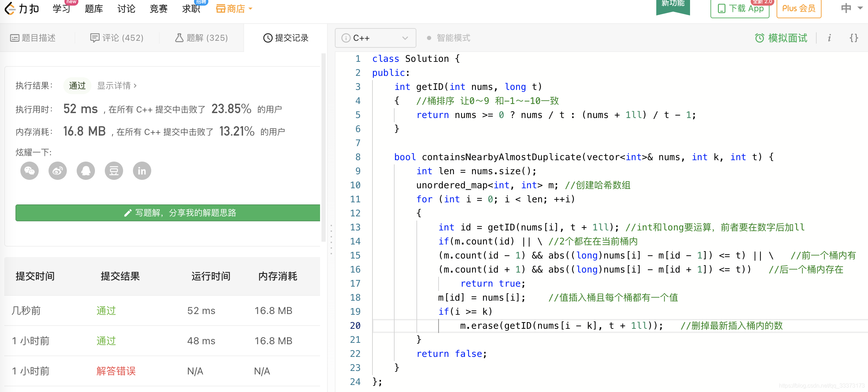868x392 pixels.
Task: Expand 显示详情 result details
Action: click(x=117, y=86)
